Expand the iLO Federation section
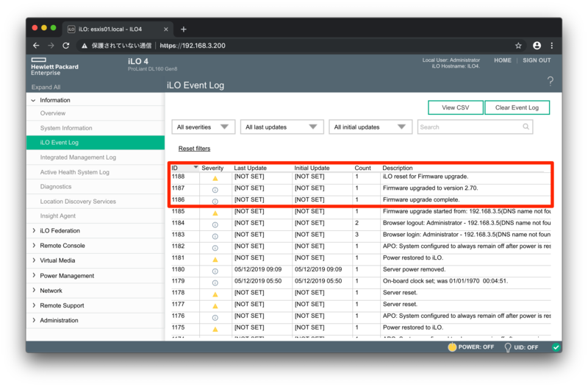Screen dimensions: 588x387 click(x=34, y=230)
